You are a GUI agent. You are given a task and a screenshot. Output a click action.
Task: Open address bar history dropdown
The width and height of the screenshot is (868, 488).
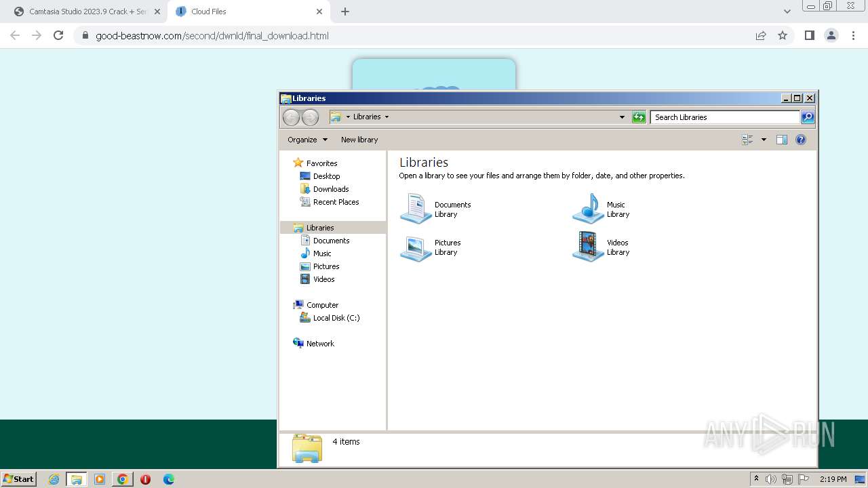tap(622, 117)
